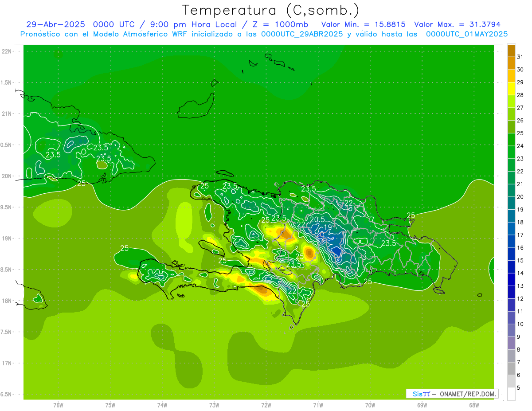This screenshot has width=532, height=411.
Task: Click the "73W" longitude axis label
Action: tap(214, 405)
